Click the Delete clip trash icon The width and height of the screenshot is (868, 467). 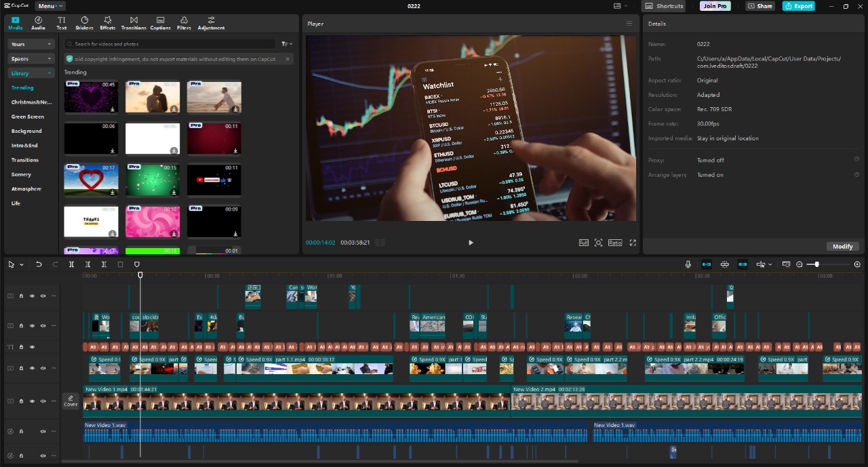pyautogui.click(x=120, y=264)
